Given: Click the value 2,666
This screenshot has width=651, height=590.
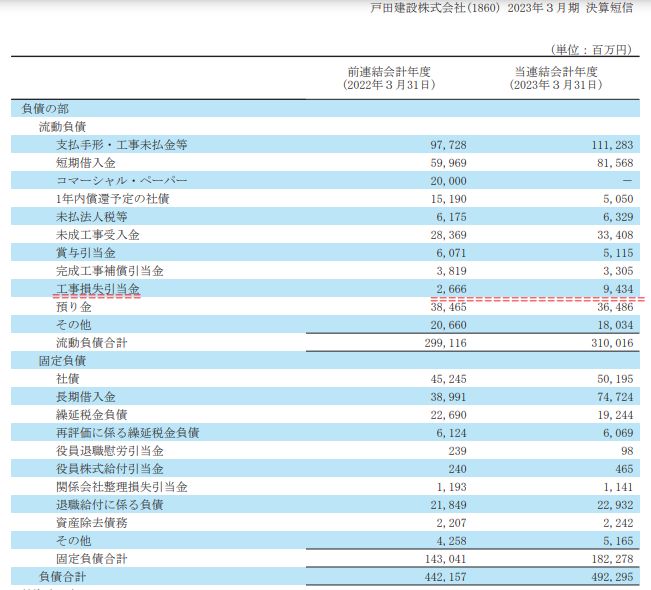Looking at the screenshot, I should pyautogui.click(x=451, y=289).
